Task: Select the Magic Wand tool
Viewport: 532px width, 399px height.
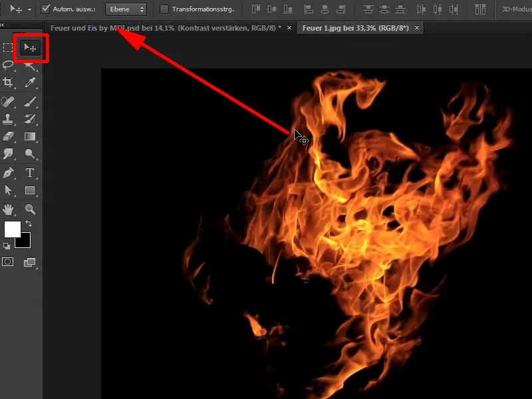Action: click(x=30, y=66)
